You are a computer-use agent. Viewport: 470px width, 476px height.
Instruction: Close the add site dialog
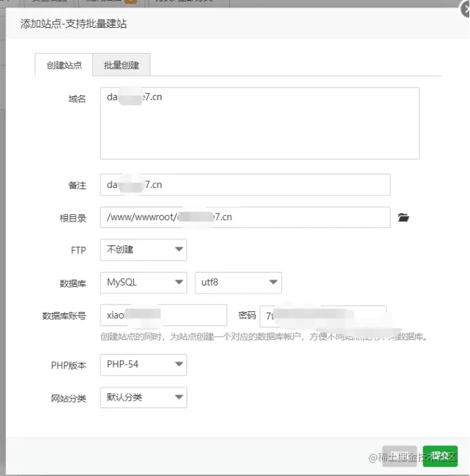pos(465,9)
